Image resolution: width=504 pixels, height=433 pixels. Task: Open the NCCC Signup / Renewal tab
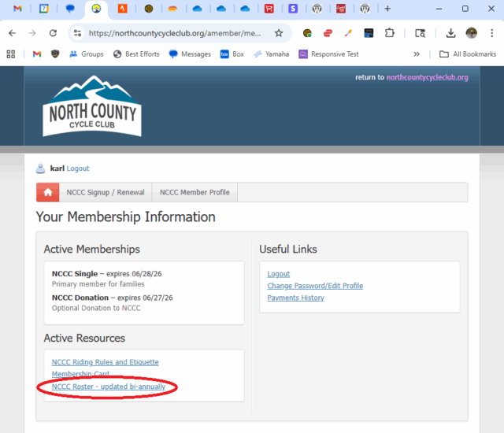[x=105, y=192]
